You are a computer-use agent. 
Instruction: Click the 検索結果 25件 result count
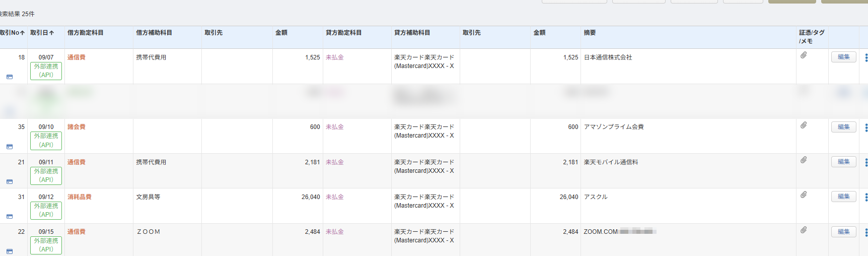[17, 14]
